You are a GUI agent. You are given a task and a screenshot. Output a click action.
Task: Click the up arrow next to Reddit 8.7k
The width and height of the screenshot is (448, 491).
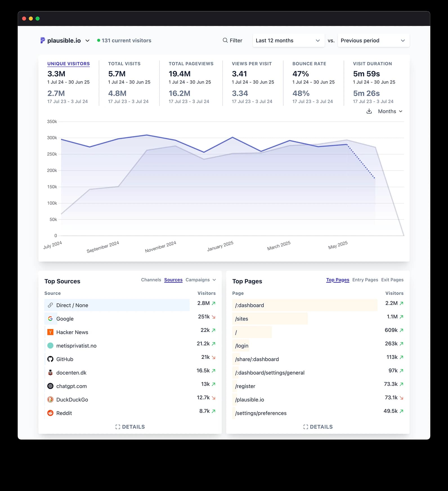(x=214, y=411)
